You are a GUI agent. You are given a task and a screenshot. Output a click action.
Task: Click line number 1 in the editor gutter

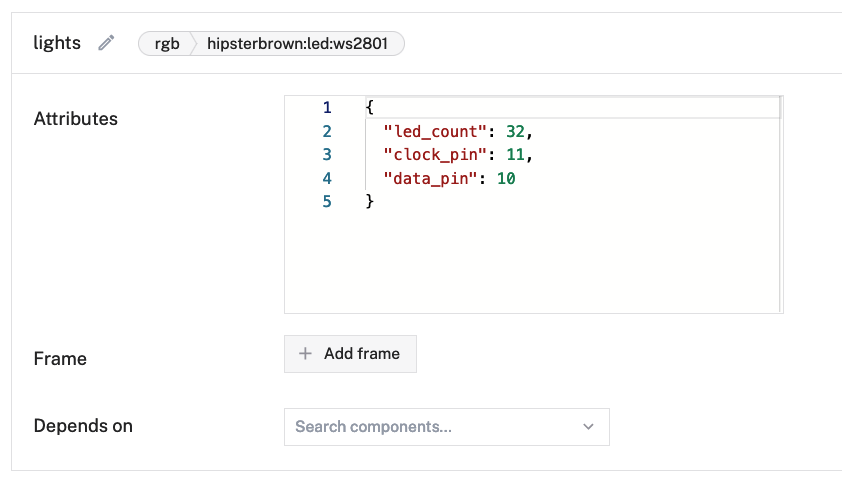coord(327,107)
